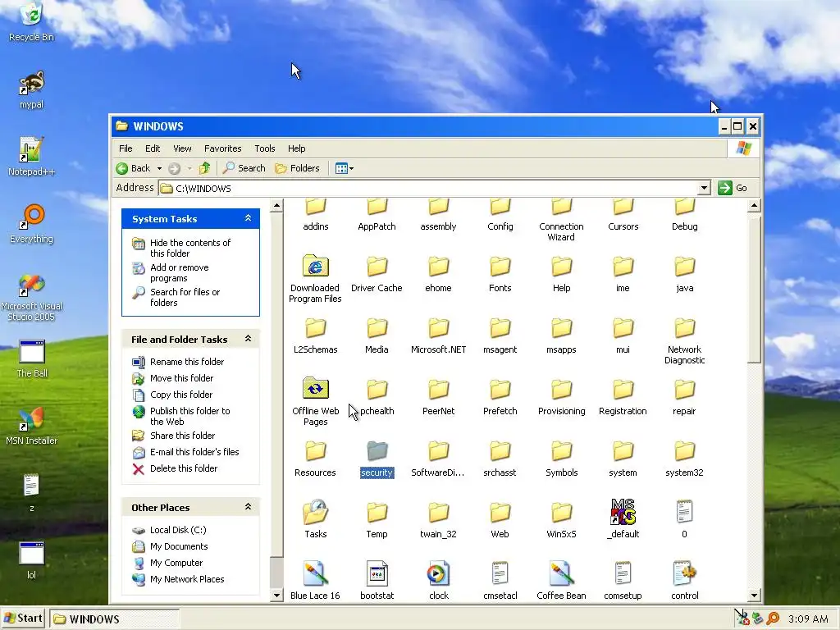Open the View menu
840x630 pixels.
[x=182, y=148]
